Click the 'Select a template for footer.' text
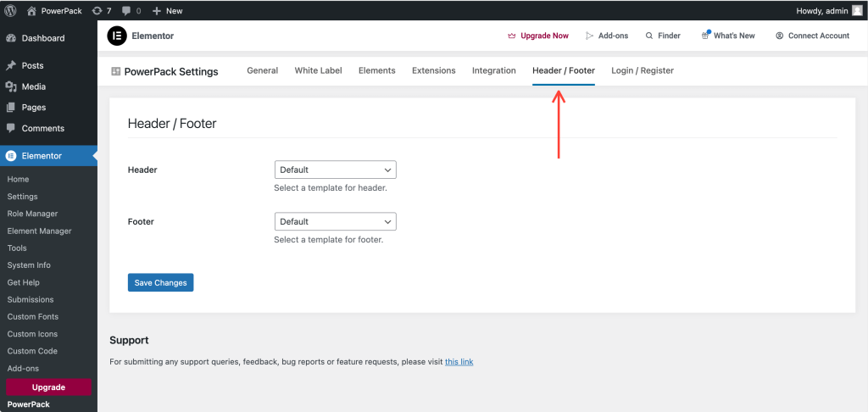 [329, 241]
